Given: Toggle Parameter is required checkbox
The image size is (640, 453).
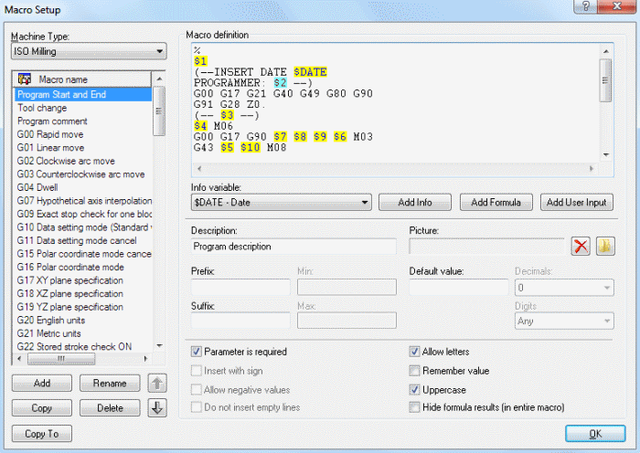Looking at the screenshot, I should [196, 351].
